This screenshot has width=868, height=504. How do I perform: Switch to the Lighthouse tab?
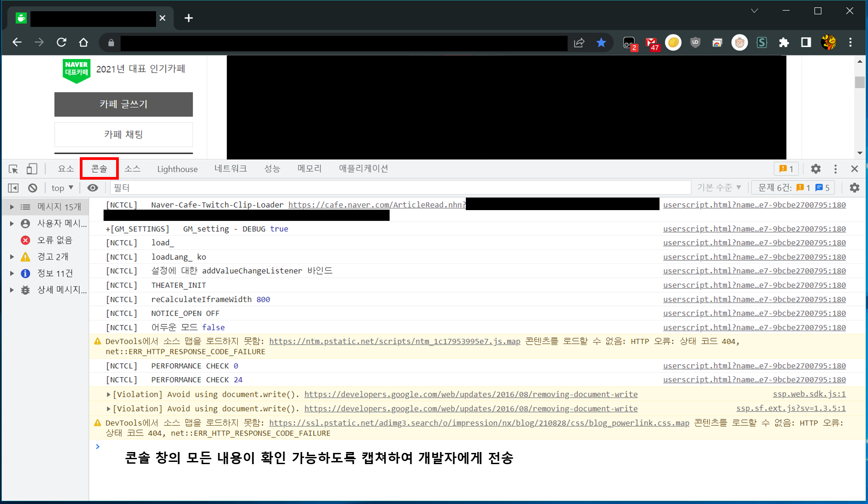coord(177,169)
